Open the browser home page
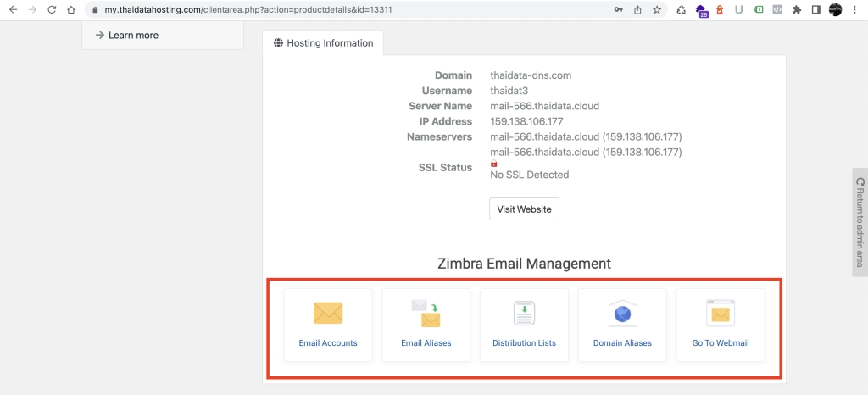 point(71,10)
